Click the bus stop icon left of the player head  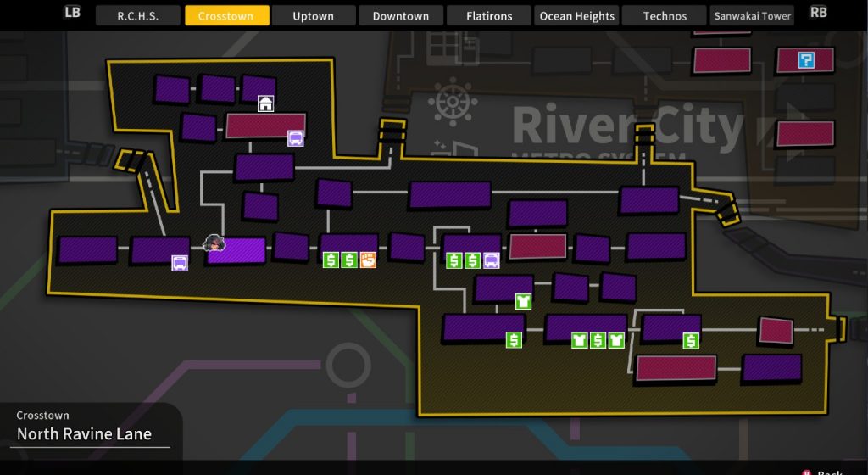[x=180, y=263]
